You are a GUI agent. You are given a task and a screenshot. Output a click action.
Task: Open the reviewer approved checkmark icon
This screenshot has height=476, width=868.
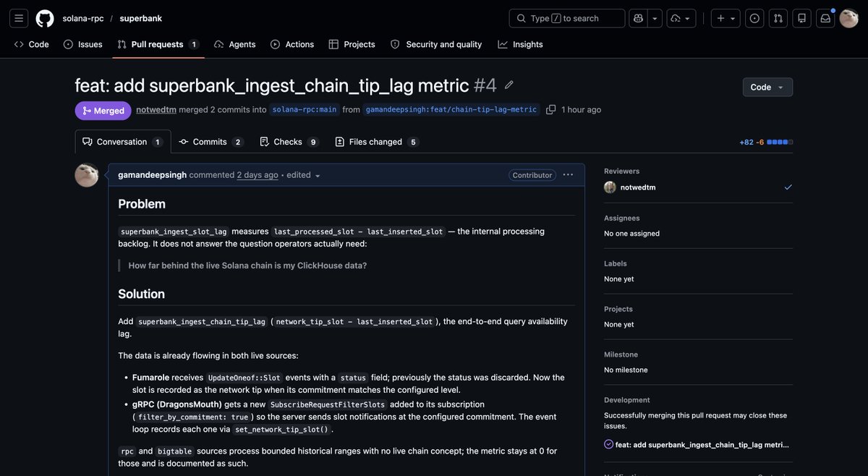788,187
